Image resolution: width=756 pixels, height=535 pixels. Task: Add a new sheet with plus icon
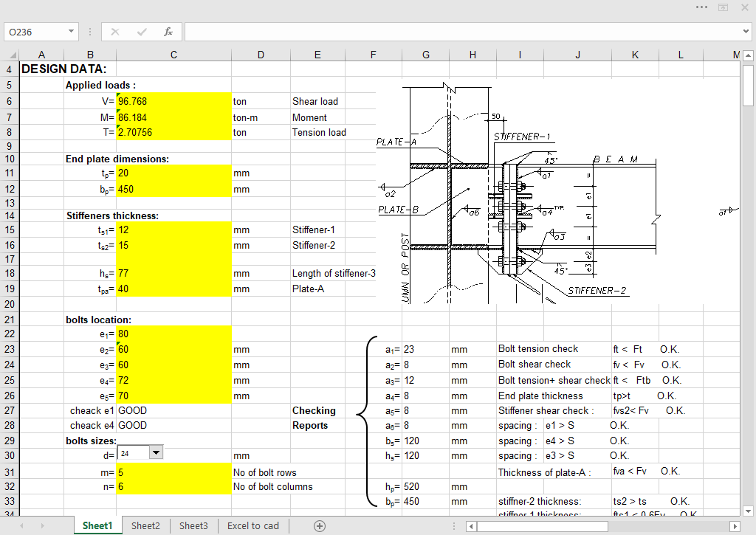319,526
